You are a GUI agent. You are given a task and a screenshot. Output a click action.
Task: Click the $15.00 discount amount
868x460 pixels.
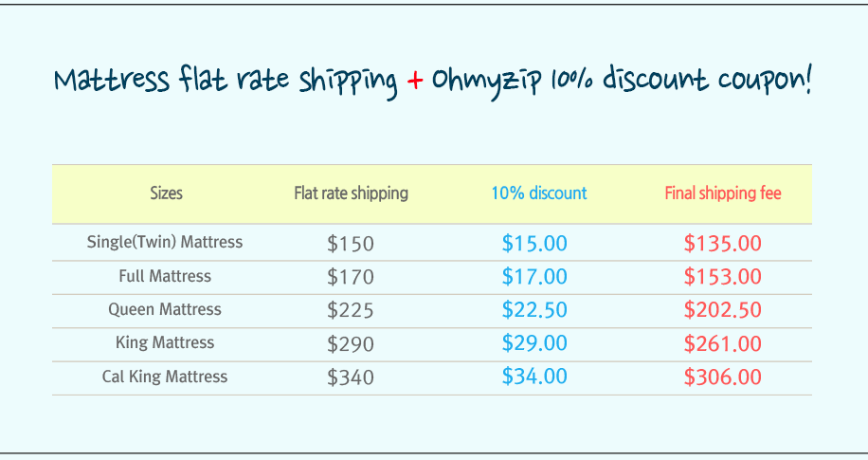[x=534, y=244]
